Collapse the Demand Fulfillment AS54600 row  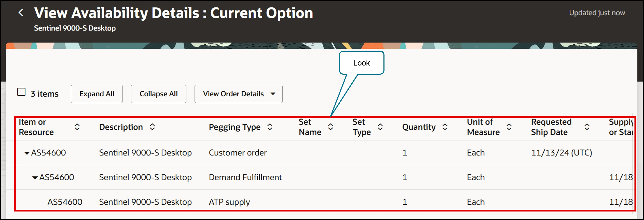coord(35,178)
